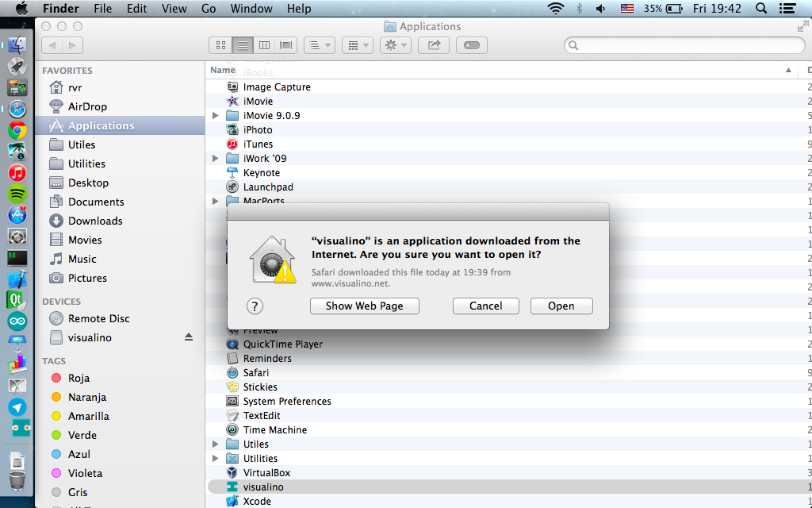This screenshot has width=812, height=508.
Task: Open Telegram in the Dock
Action: pos(17,407)
